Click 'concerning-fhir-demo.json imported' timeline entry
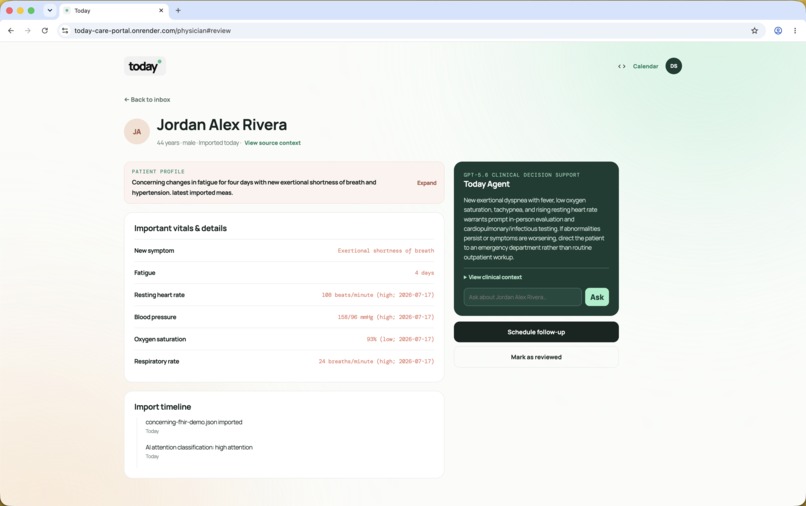 (194, 422)
